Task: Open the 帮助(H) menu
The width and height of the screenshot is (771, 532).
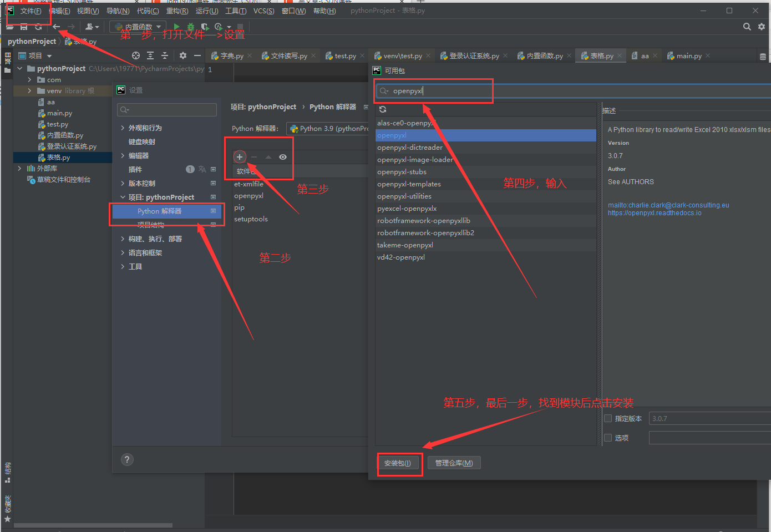Action: (x=324, y=11)
